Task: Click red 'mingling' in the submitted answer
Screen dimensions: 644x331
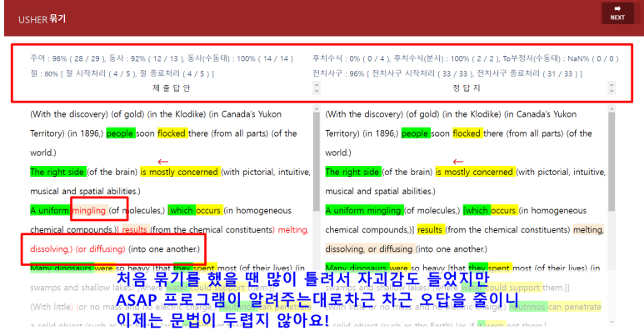Action: 90,211
